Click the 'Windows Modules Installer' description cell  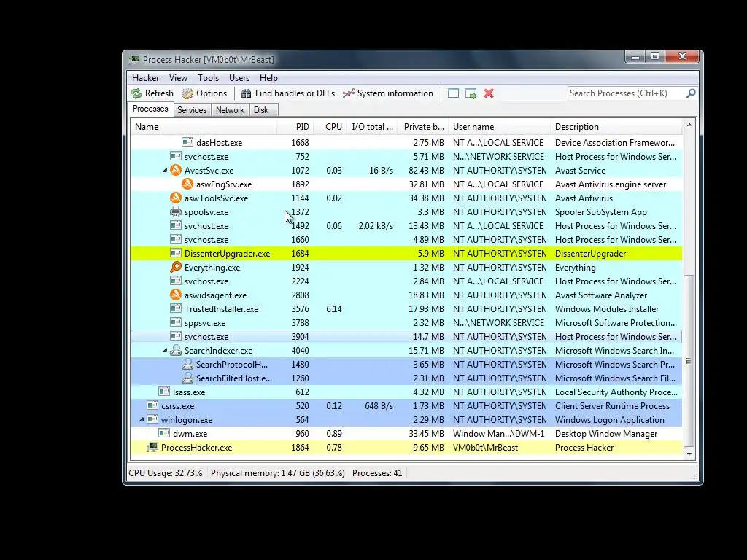607,309
